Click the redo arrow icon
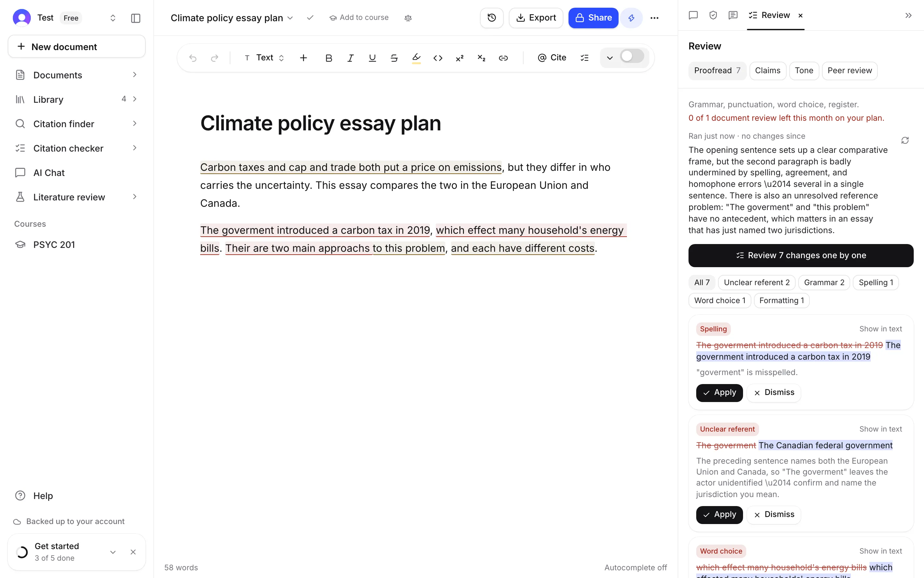924x578 pixels. (x=215, y=58)
